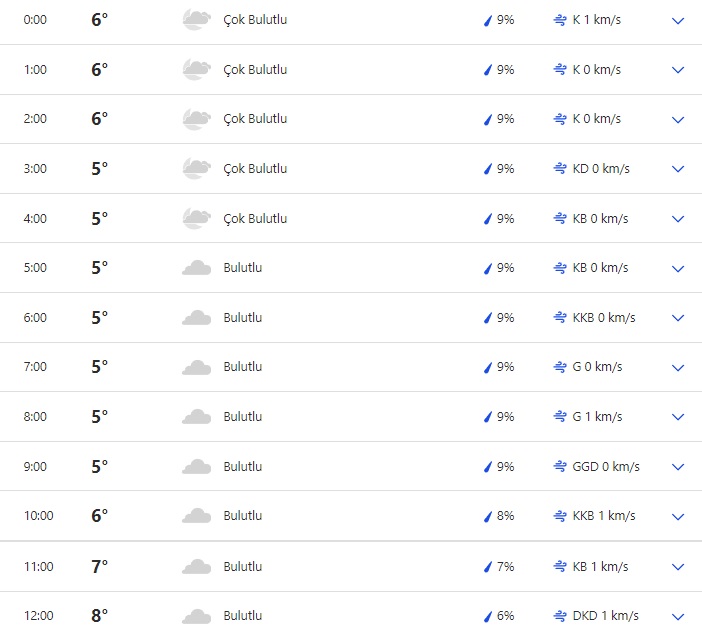
Task: Click the "Çok Bulutlu" text at 3:00
Action: point(255,169)
